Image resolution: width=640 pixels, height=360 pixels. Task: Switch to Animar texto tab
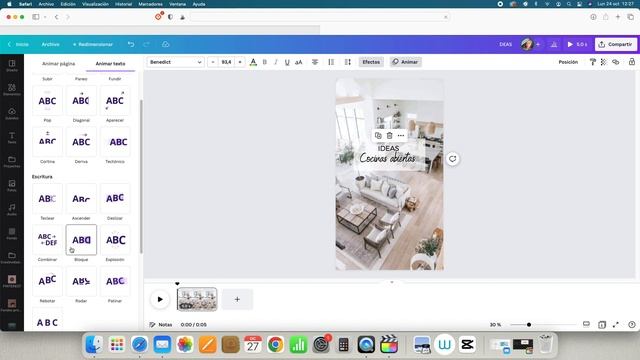(x=110, y=64)
